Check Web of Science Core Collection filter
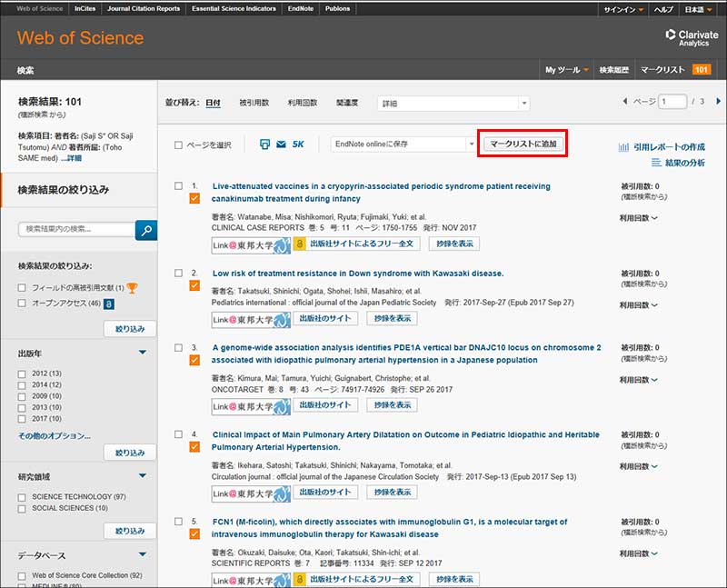This screenshot has width=727, height=588. click(22, 576)
